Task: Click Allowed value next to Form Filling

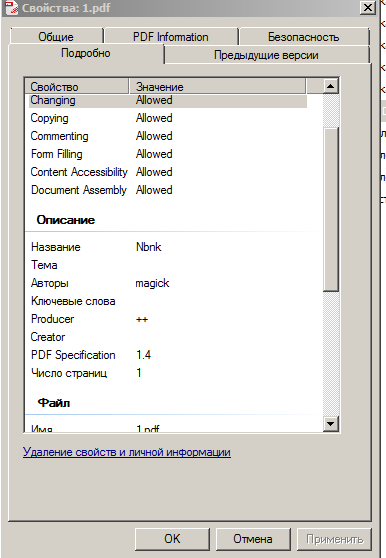Action: [154, 154]
